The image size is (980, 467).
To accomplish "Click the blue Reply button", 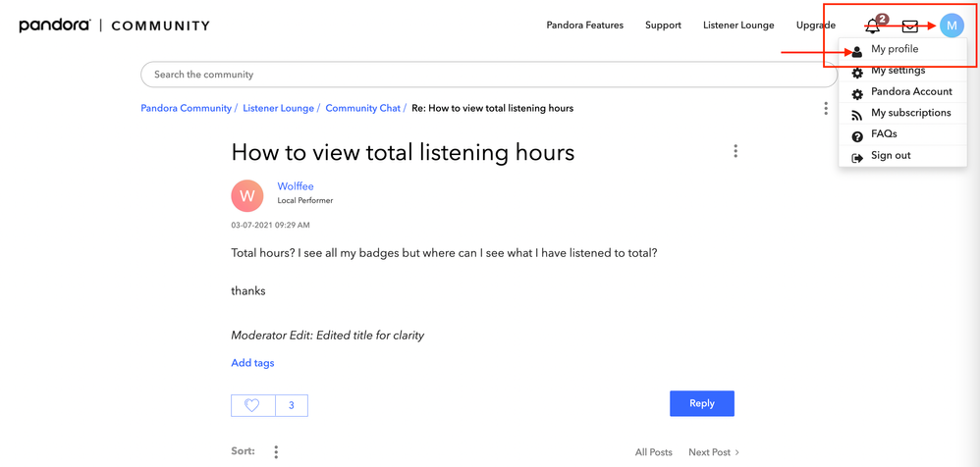I will (x=701, y=403).
